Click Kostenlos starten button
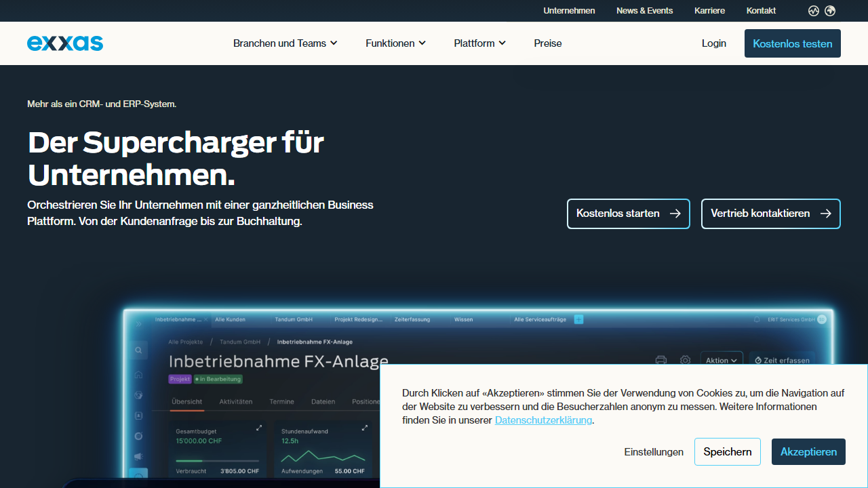This screenshot has width=868, height=488. tap(629, 213)
